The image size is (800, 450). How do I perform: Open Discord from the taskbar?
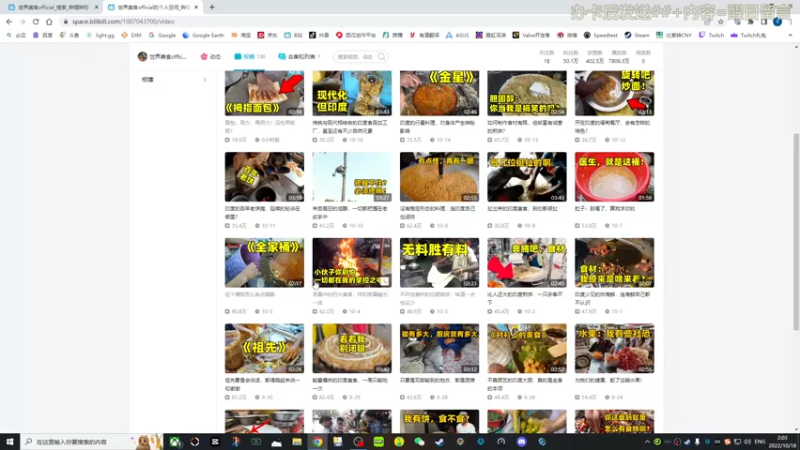point(521,442)
